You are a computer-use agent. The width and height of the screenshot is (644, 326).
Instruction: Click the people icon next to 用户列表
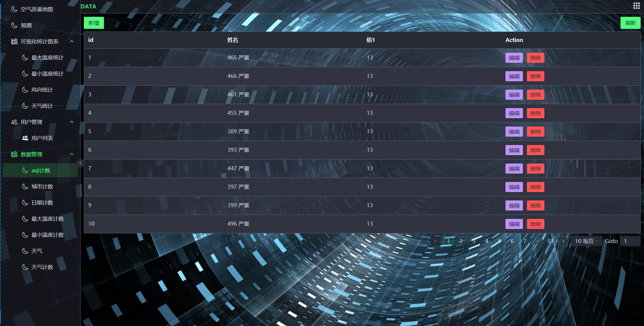pos(25,138)
